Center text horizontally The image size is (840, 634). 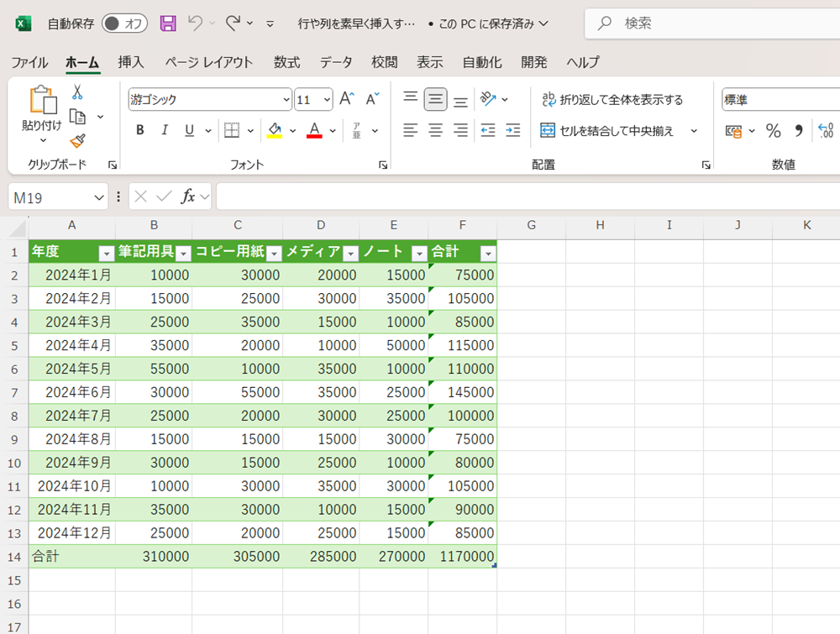click(x=435, y=130)
